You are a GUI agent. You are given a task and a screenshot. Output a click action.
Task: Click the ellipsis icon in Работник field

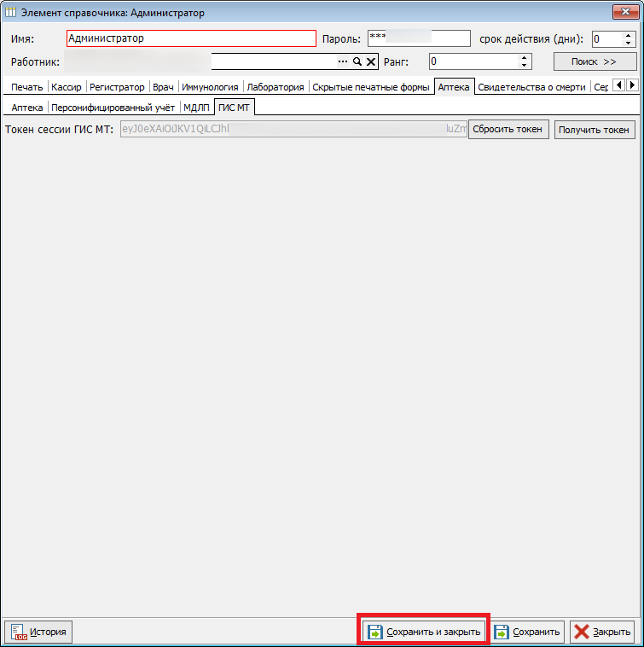click(343, 62)
